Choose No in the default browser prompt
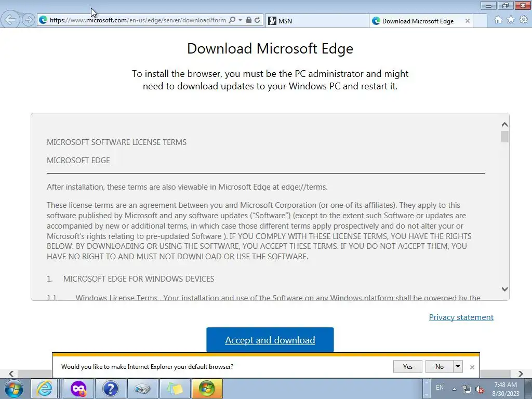The width and height of the screenshot is (532, 399). tap(439, 366)
